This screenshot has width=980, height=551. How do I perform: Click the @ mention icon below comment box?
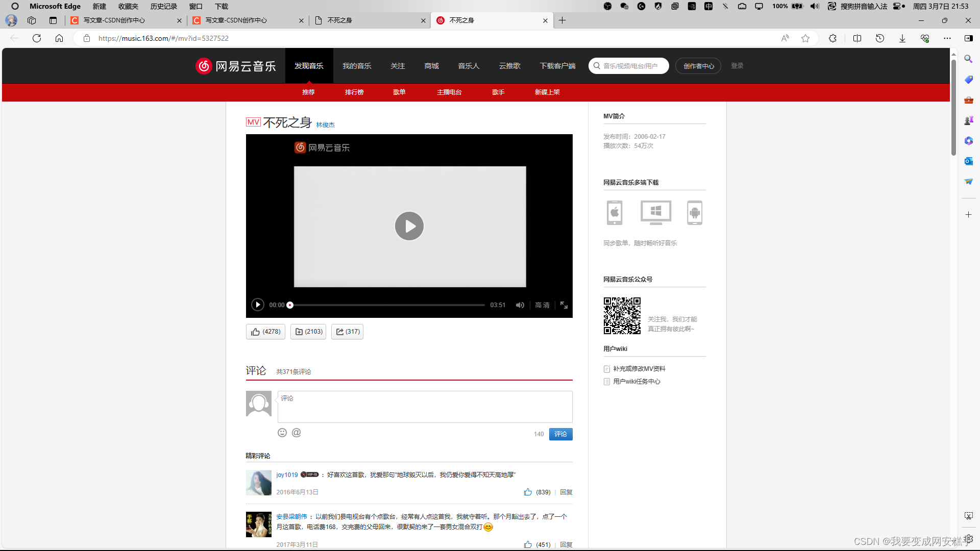click(297, 433)
